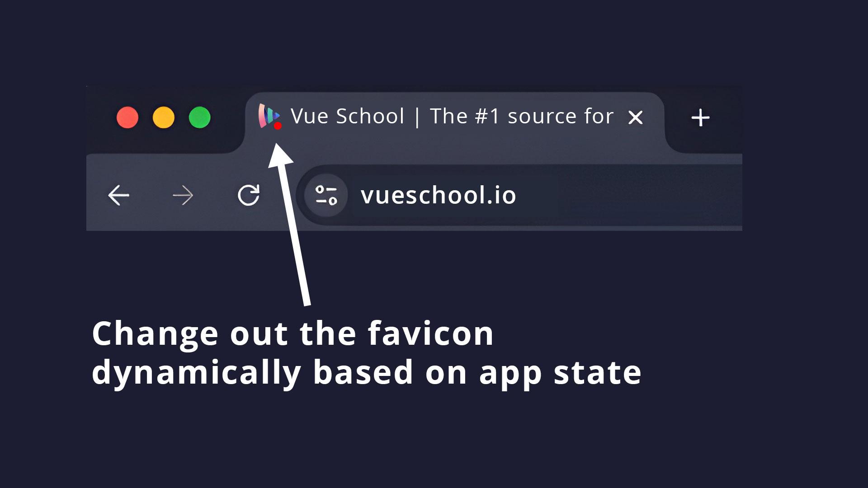868x488 pixels.
Task: Click the forward navigation arrow
Action: click(x=183, y=196)
